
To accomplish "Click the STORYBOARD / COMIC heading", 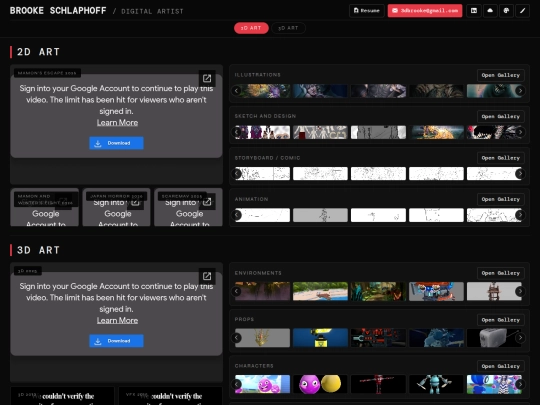I will tap(268, 158).
